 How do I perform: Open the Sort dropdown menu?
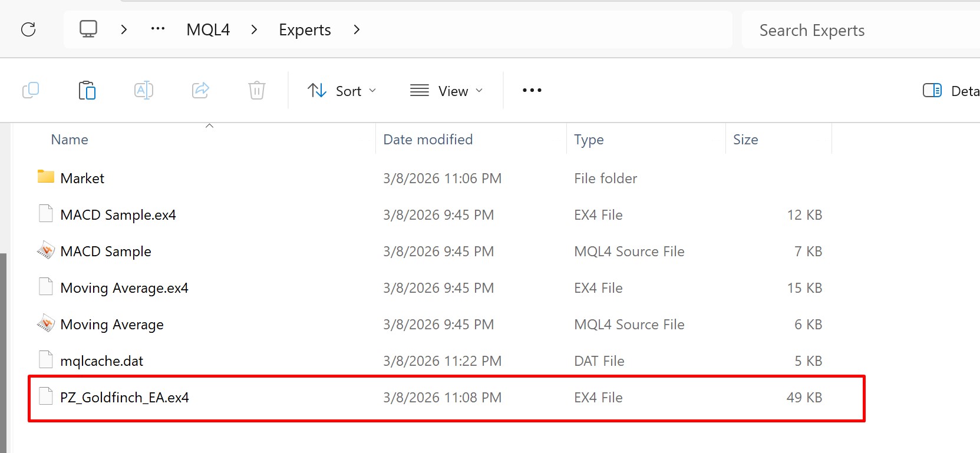pos(342,91)
